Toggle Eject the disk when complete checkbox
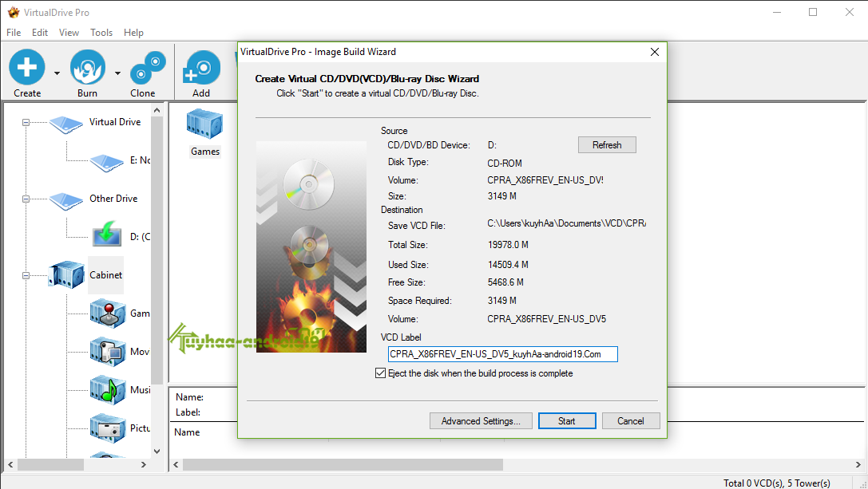The image size is (868, 489). click(380, 373)
